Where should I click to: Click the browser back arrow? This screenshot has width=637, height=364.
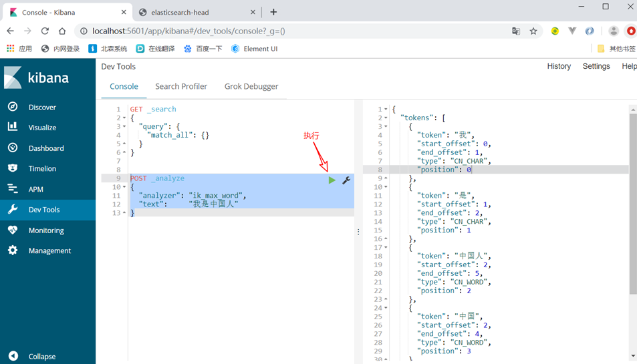point(10,31)
